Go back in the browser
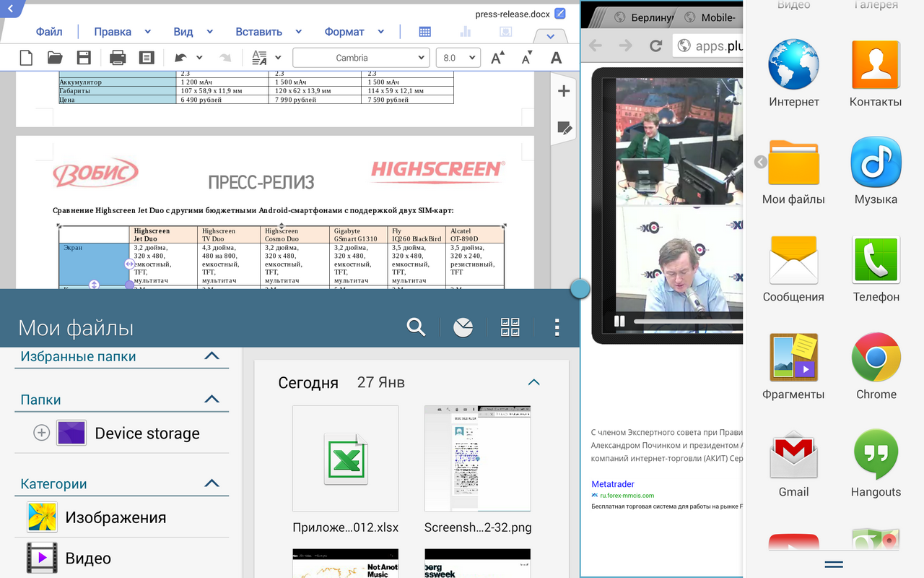 595,46
